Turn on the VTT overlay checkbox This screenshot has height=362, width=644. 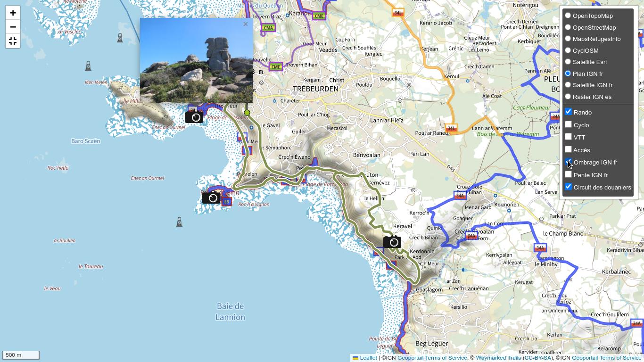point(569,137)
